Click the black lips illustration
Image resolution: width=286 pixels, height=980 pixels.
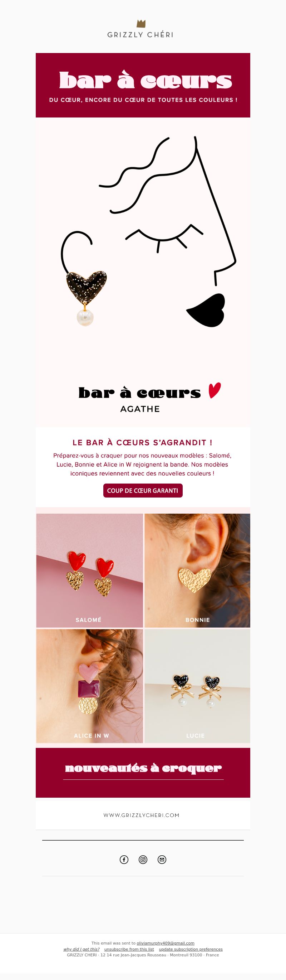[206, 310]
